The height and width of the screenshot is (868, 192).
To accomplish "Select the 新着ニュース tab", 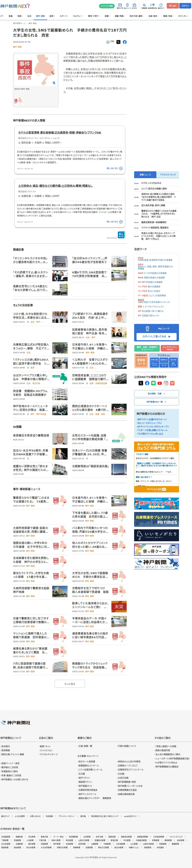I will [145, 175].
